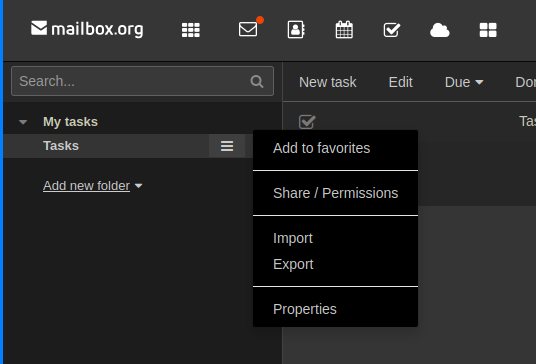Screen dimensions: 536x364
Task: Open the Tasks folder hamburger menu
Action: [227, 146]
